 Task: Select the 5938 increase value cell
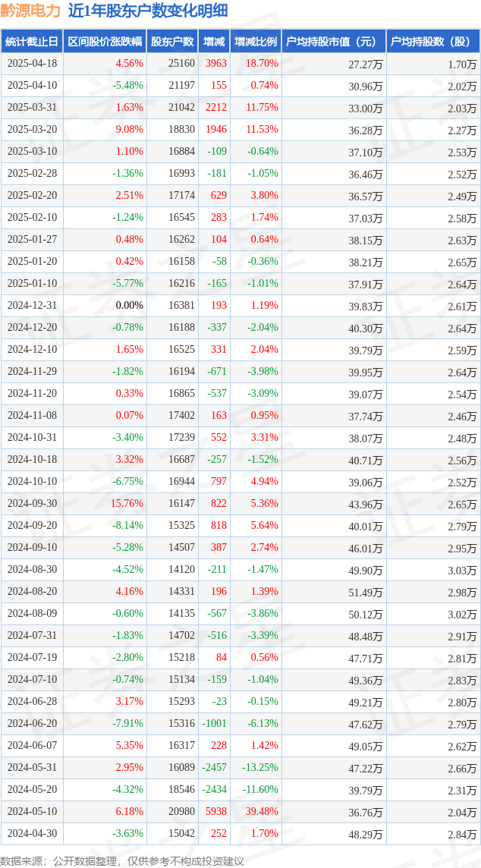pyautogui.click(x=216, y=811)
